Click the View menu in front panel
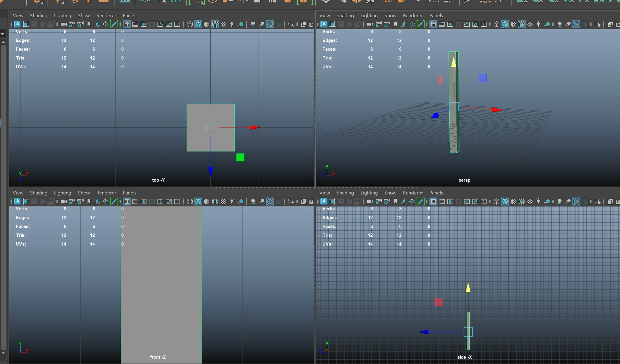 pos(18,193)
